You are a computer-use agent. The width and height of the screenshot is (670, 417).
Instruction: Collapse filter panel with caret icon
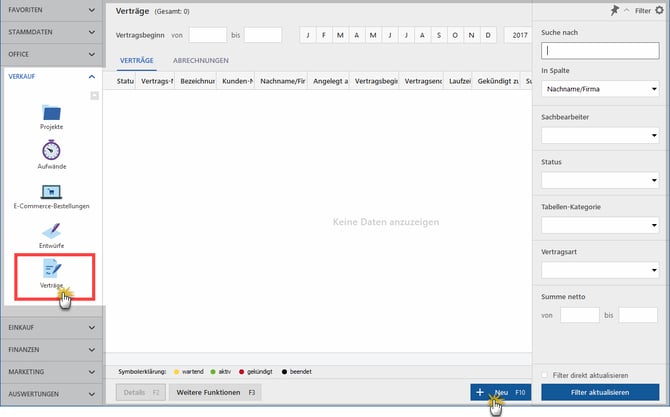click(626, 9)
